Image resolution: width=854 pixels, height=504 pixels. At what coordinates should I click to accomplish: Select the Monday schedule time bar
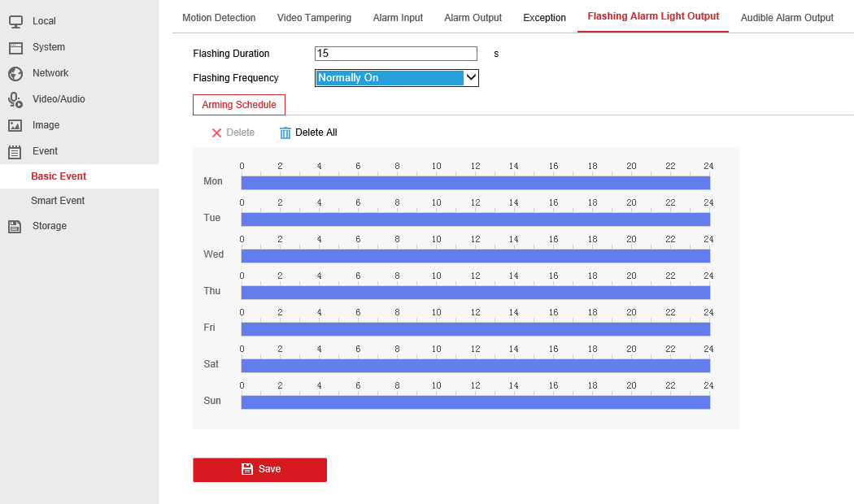(x=475, y=183)
